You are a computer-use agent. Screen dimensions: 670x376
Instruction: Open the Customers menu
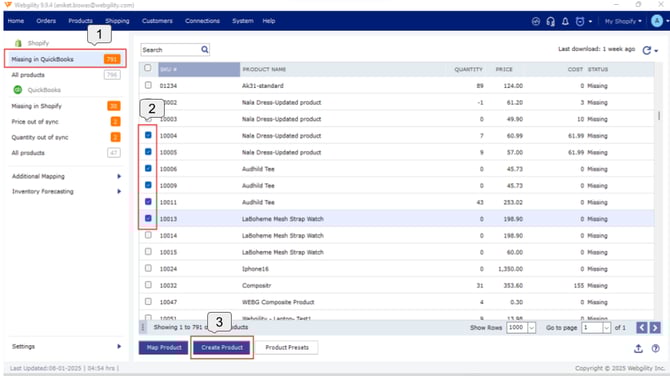tap(157, 21)
